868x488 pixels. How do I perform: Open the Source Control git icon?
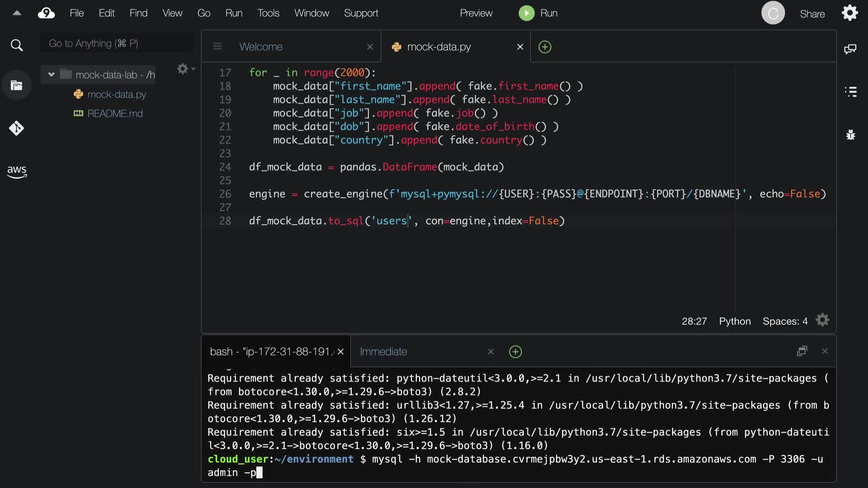[17, 128]
